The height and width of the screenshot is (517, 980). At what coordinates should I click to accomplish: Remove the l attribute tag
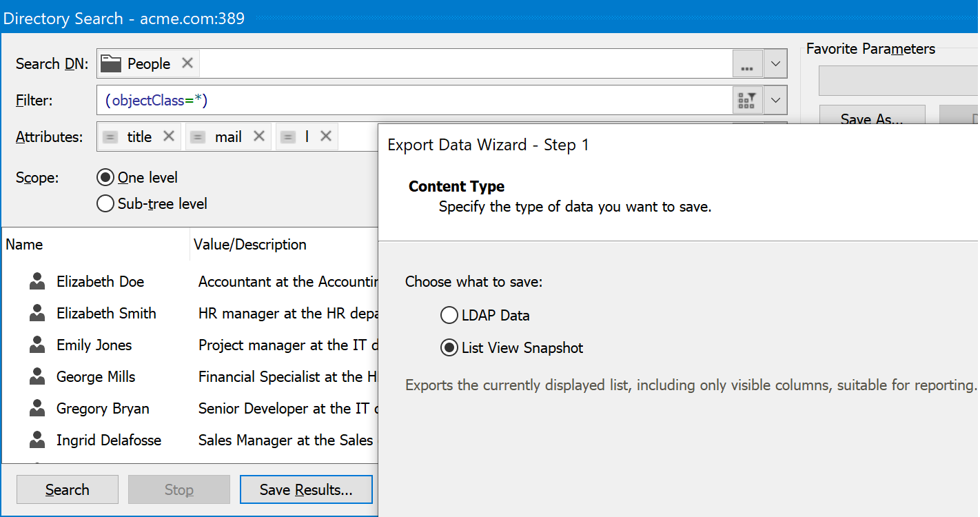click(x=326, y=136)
